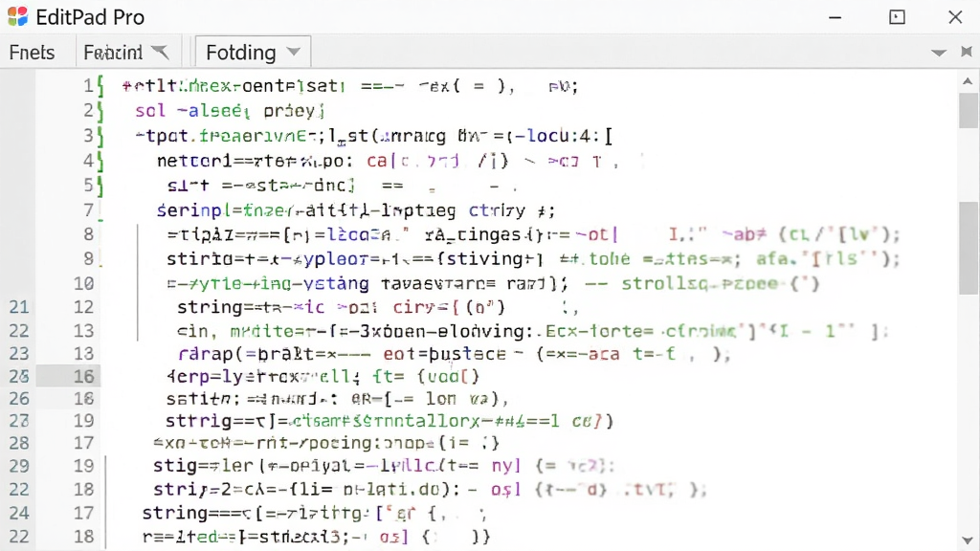Switch to the Fnets tab
The image size is (980, 551).
(32, 53)
